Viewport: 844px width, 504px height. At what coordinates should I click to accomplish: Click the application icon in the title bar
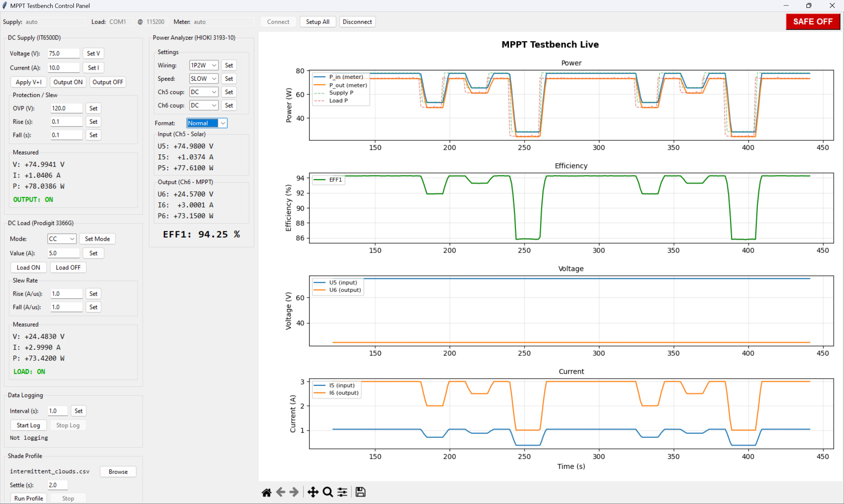coord(5,5)
